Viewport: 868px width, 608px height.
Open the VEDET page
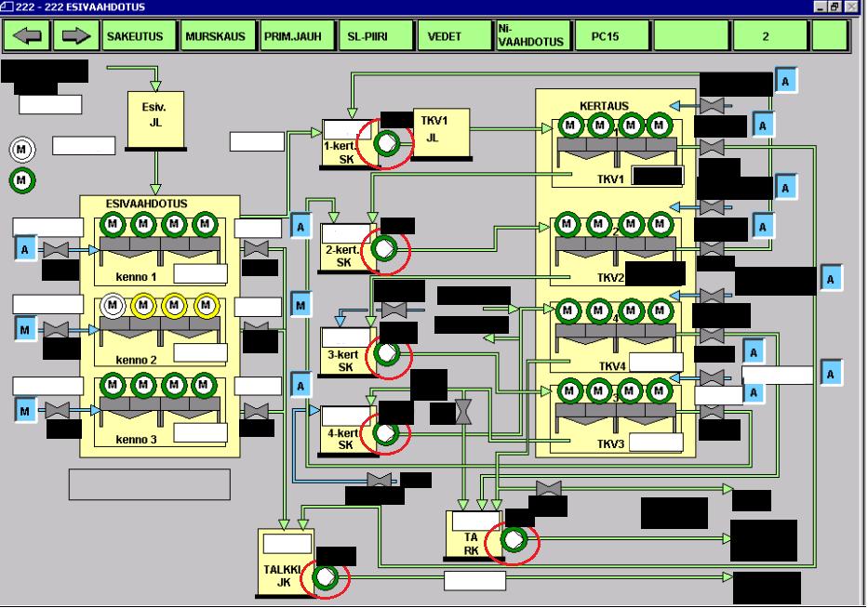click(x=454, y=36)
